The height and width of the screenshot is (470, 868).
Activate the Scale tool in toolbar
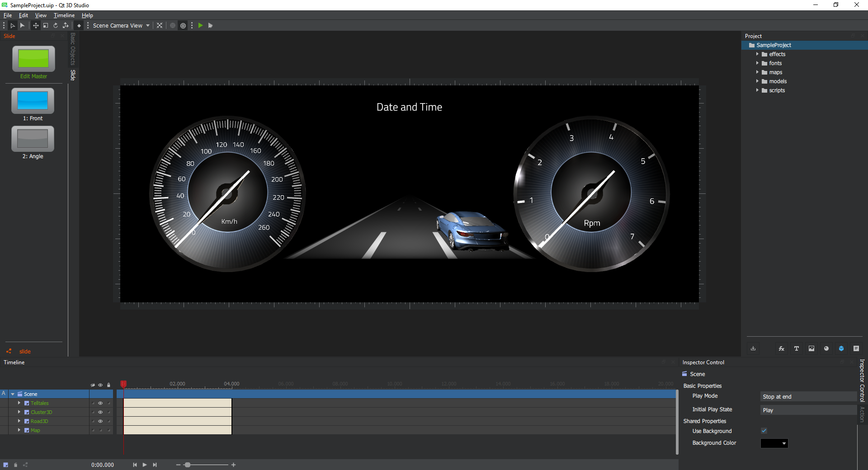[x=46, y=26]
